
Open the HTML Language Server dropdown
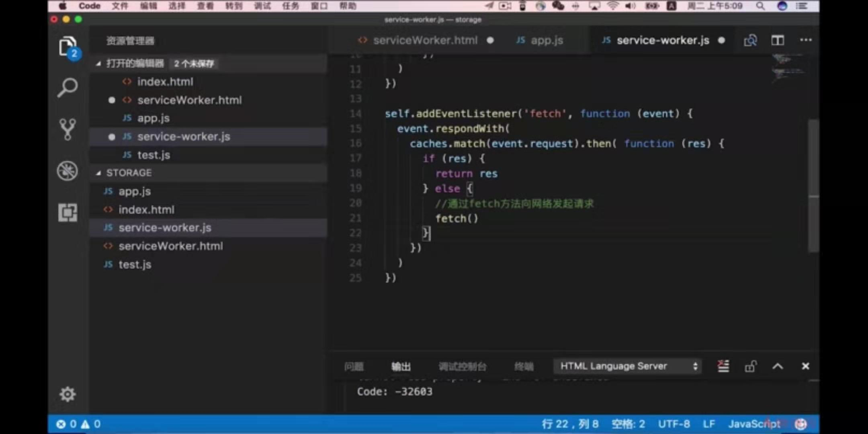[627, 366]
